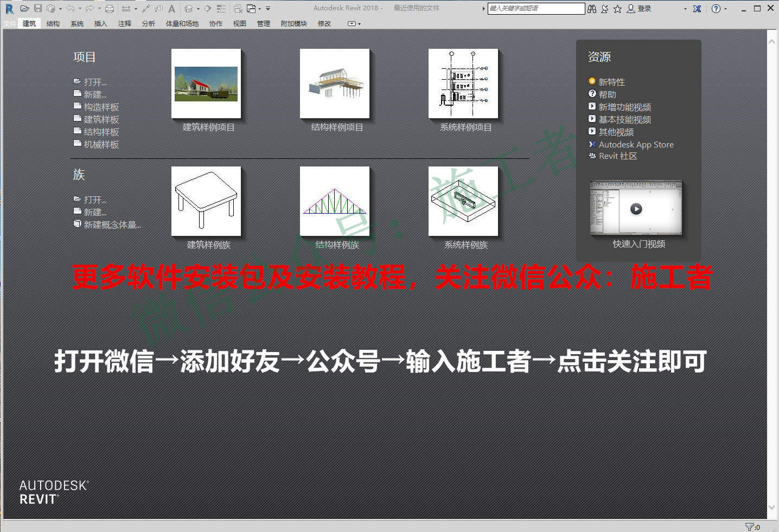Click the Section view icon
The width and height of the screenshot is (779, 532).
(x=208, y=9)
